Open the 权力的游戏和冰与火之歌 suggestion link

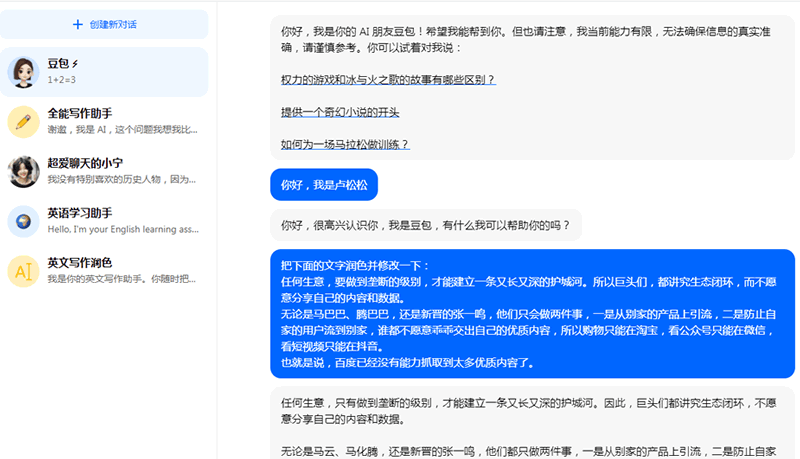pos(388,79)
